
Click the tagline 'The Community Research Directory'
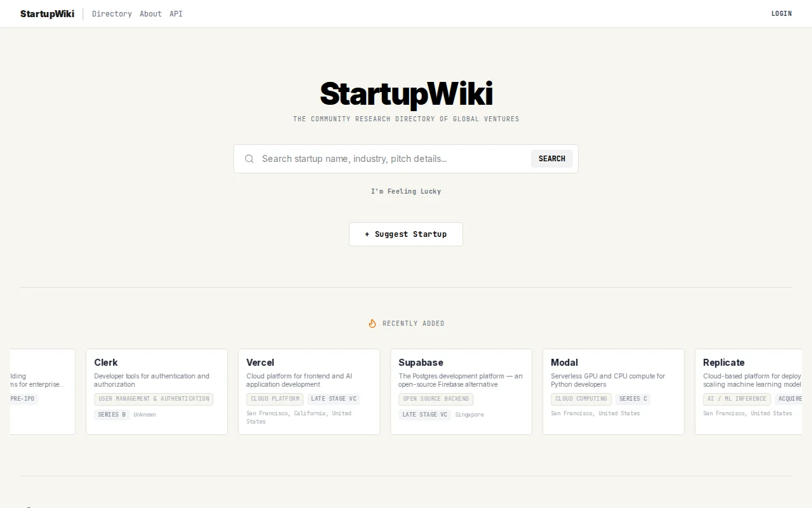[406, 119]
